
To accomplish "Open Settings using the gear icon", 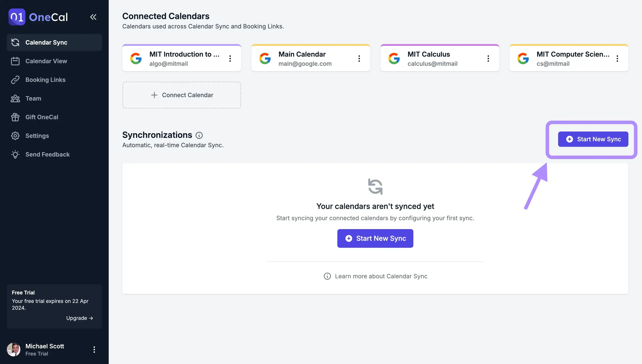I will pyautogui.click(x=15, y=136).
